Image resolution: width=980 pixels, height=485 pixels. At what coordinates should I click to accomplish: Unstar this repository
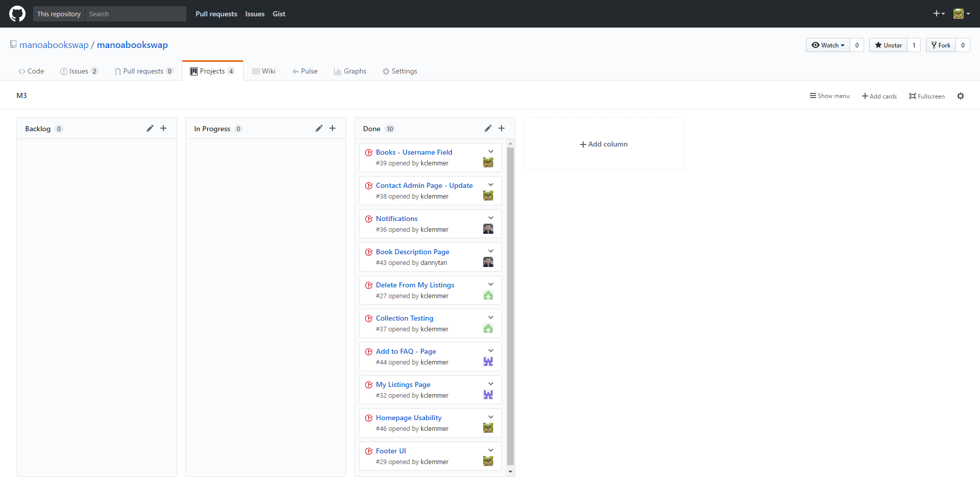click(889, 45)
